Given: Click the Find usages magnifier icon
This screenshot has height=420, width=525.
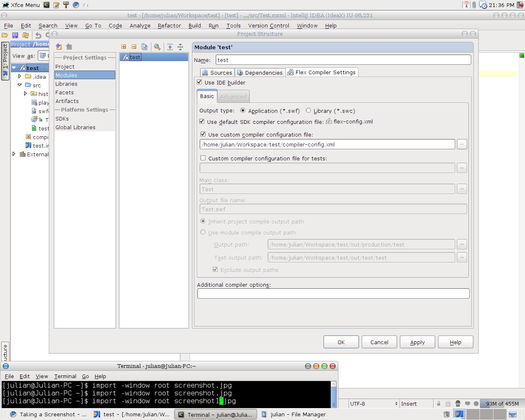Looking at the screenshot, I should 157,47.
